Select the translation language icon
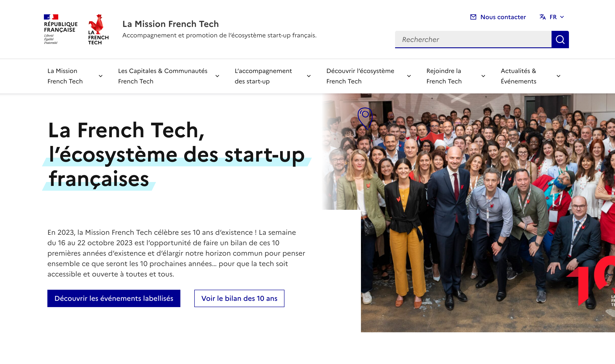The height and width of the screenshot is (364, 615). click(542, 17)
